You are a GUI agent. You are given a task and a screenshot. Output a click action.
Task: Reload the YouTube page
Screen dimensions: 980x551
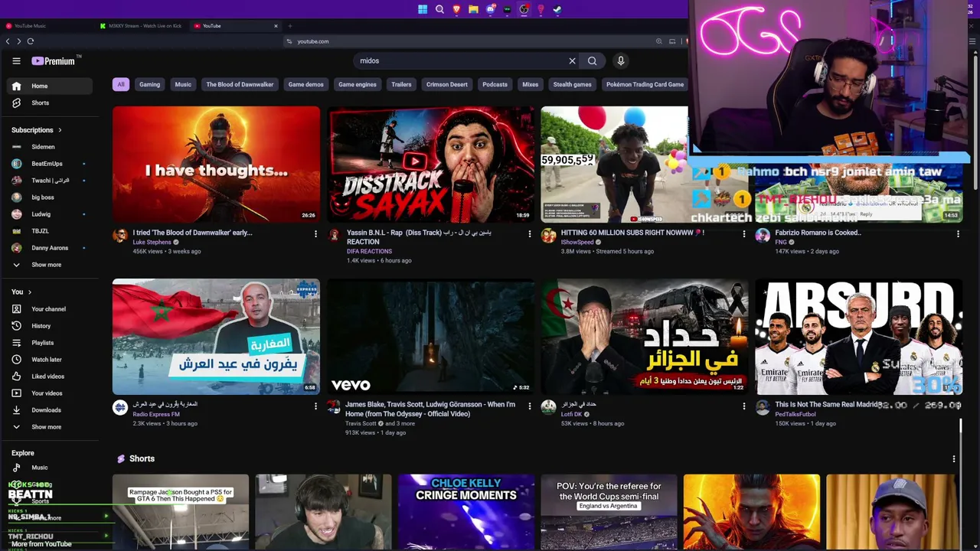(x=31, y=41)
